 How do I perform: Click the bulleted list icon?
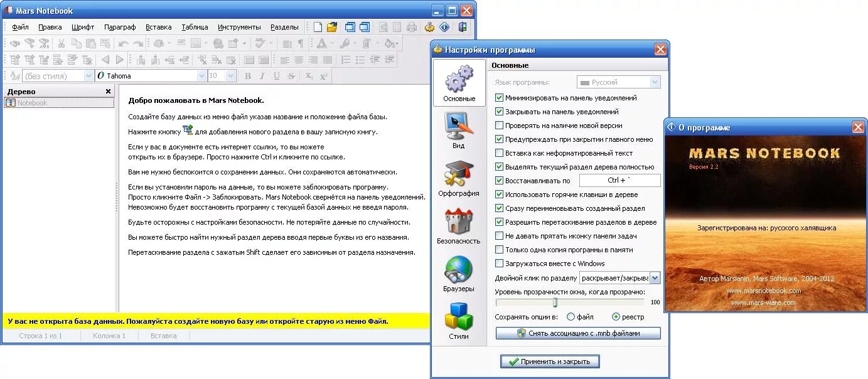360,60
